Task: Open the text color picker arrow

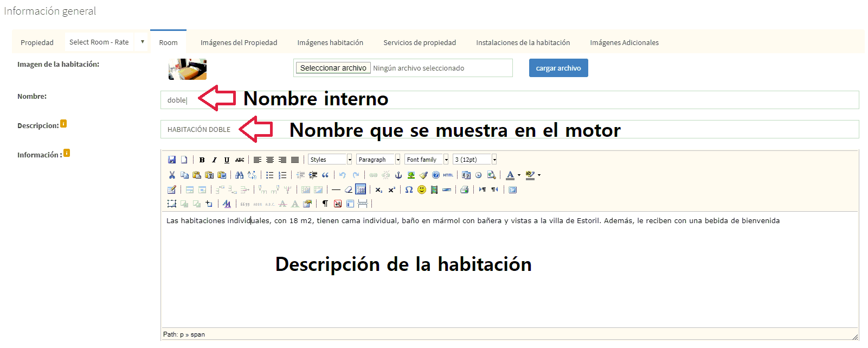Action: (x=519, y=175)
